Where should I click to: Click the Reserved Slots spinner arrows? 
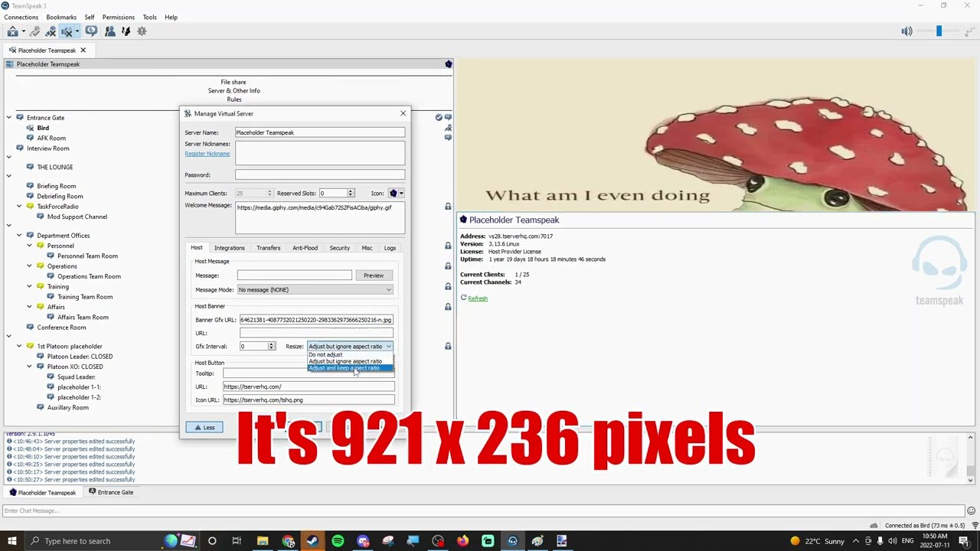(x=351, y=194)
